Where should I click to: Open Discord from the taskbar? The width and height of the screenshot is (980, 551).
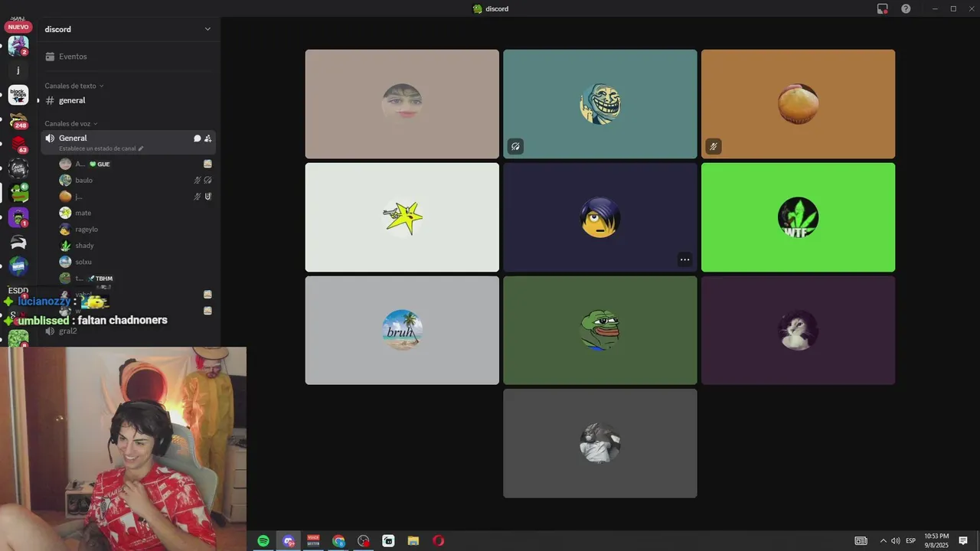pyautogui.click(x=289, y=541)
